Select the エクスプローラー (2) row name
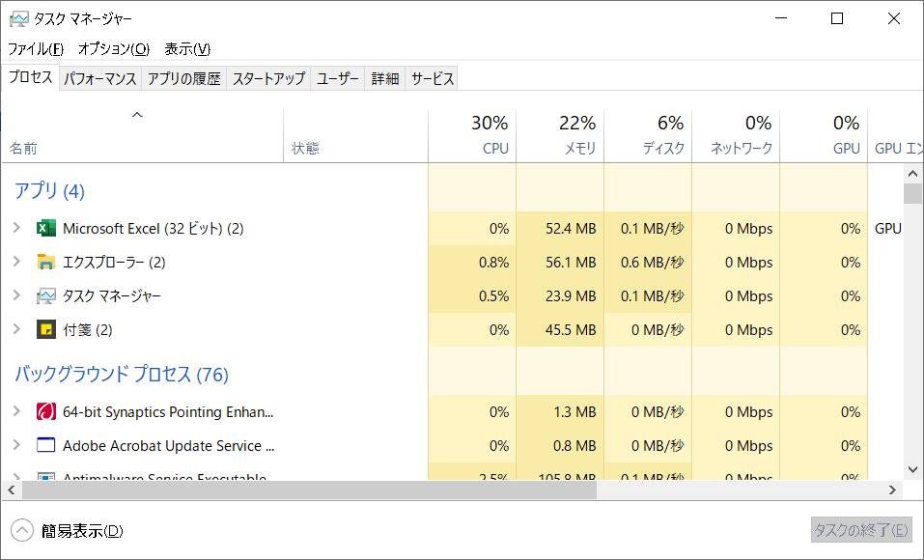The image size is (924, 560). coord(114,262)
